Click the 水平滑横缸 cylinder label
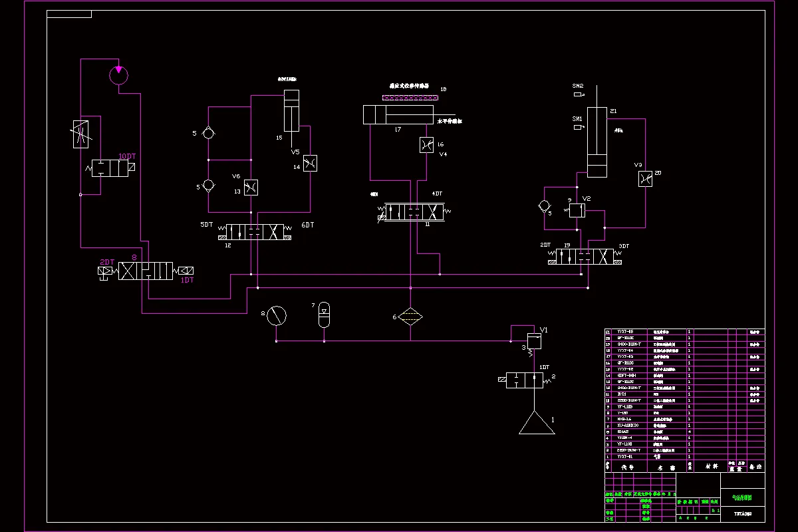798x532 pixels. click(450, 121)
